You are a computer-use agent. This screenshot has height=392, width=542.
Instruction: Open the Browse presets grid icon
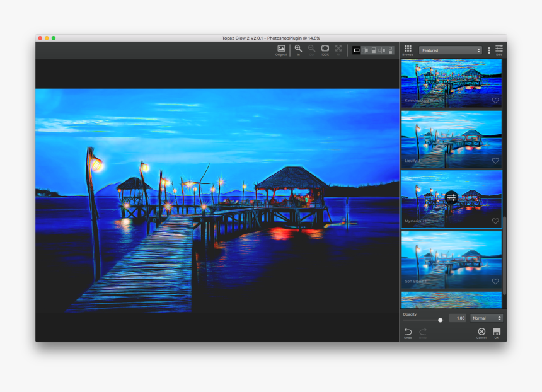click(408, 49)
